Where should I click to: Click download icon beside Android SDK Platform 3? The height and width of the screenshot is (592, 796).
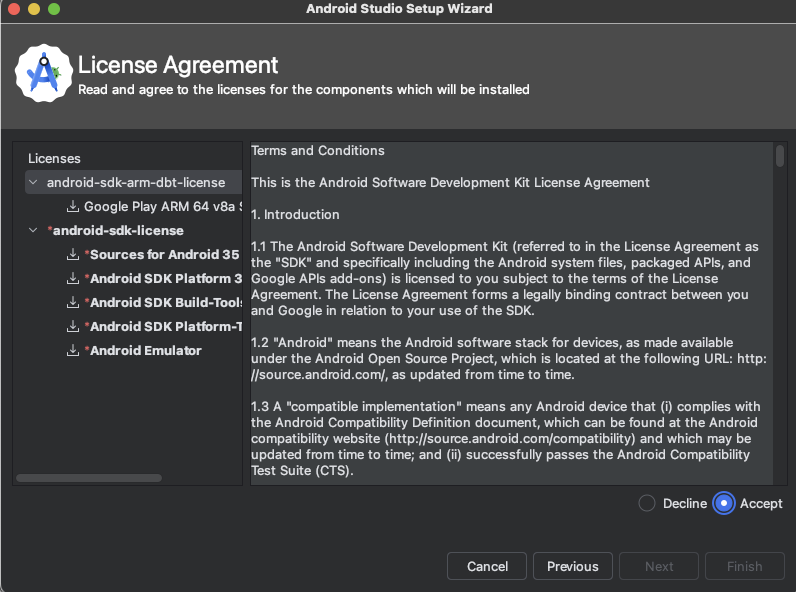pos(73,278)
